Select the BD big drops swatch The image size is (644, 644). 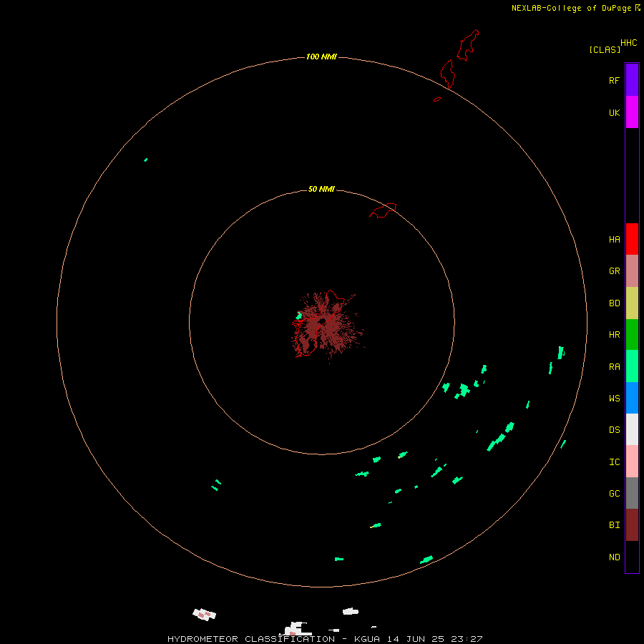coord(632,303)
